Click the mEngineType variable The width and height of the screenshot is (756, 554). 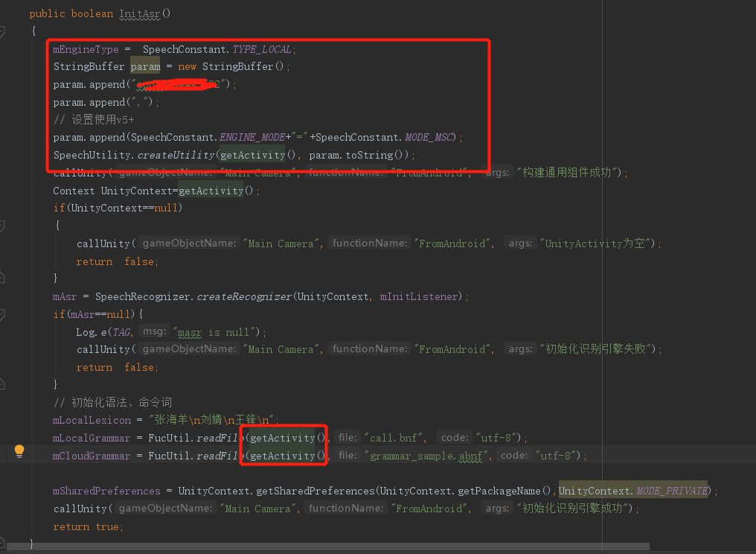tap(86, 49)
